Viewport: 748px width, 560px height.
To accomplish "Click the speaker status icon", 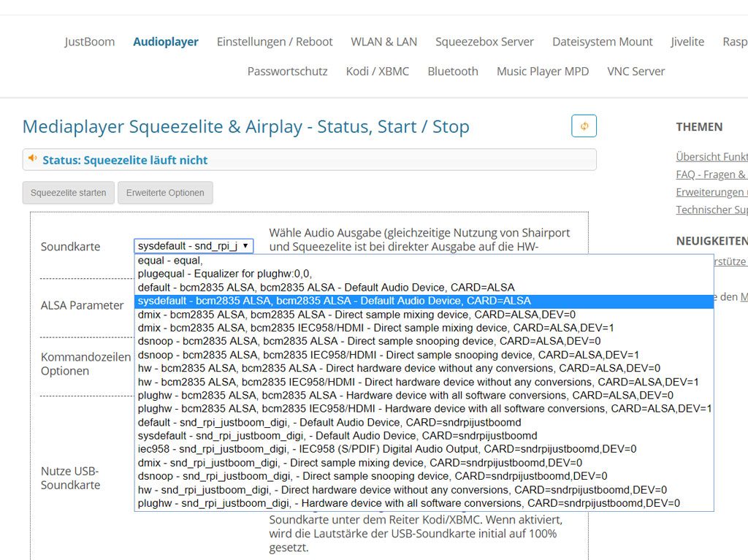I will pos(32,158).
